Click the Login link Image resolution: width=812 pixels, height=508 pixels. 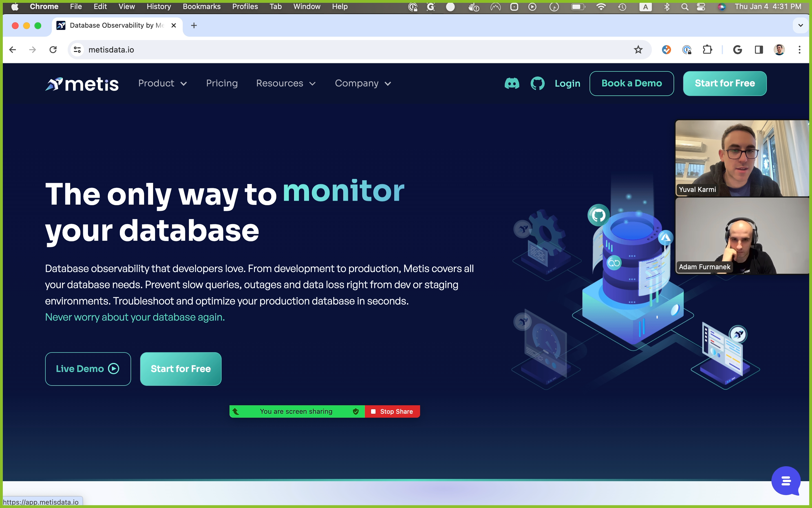click(567, 83)
